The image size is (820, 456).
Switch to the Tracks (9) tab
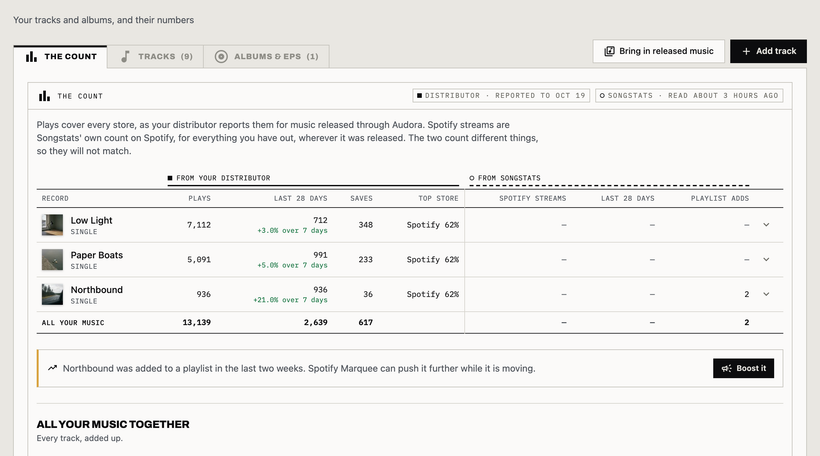point(156,56)
